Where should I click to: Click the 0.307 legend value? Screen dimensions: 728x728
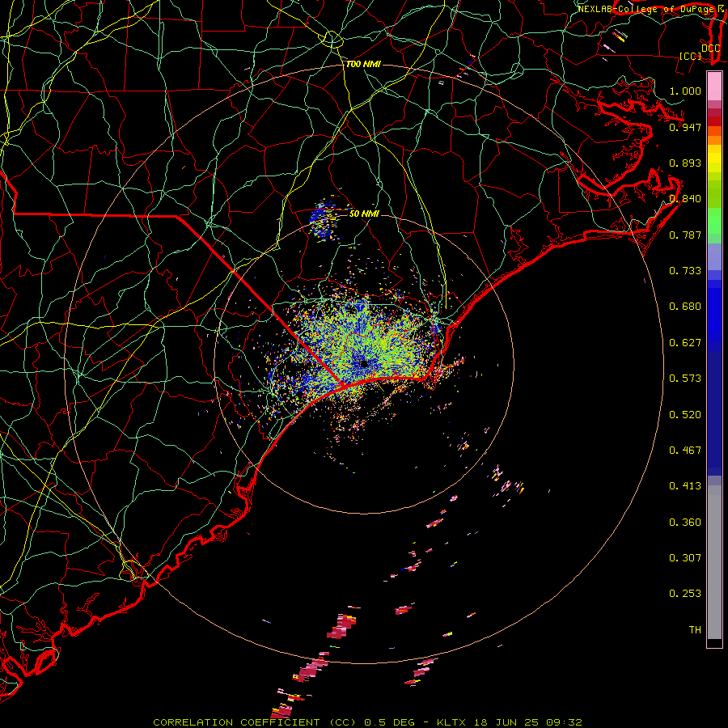[x=685, y=558]
